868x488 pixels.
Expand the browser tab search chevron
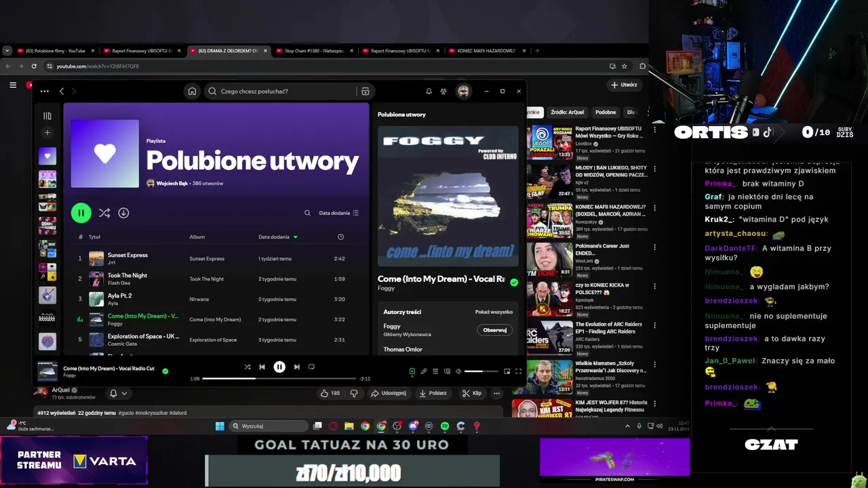[7, 51]
